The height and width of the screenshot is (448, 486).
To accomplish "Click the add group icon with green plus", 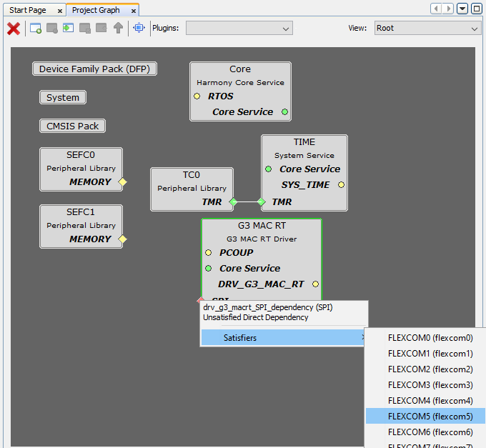I will coord(36,28).
